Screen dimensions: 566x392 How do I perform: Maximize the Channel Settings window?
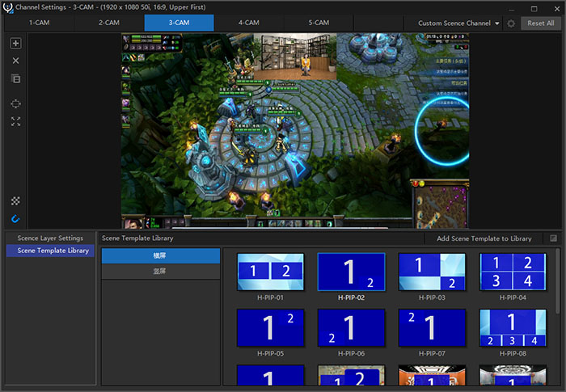534,9
